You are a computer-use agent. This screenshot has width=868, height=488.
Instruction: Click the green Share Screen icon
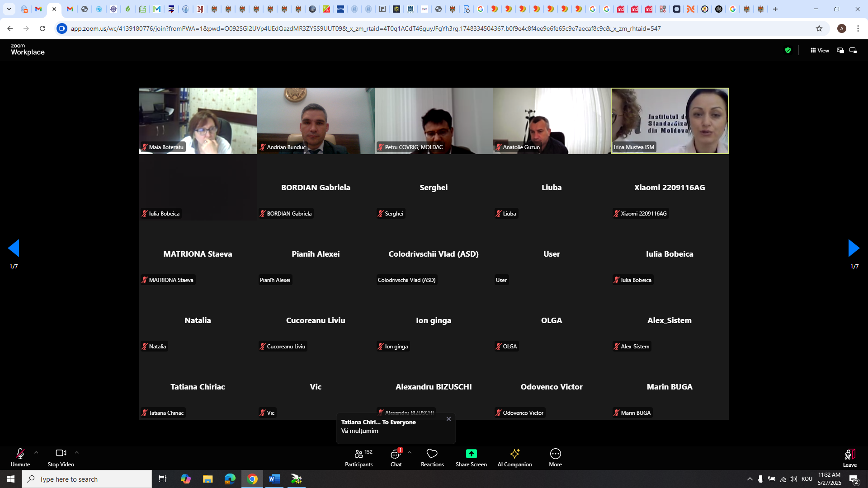tap(471, 454)
